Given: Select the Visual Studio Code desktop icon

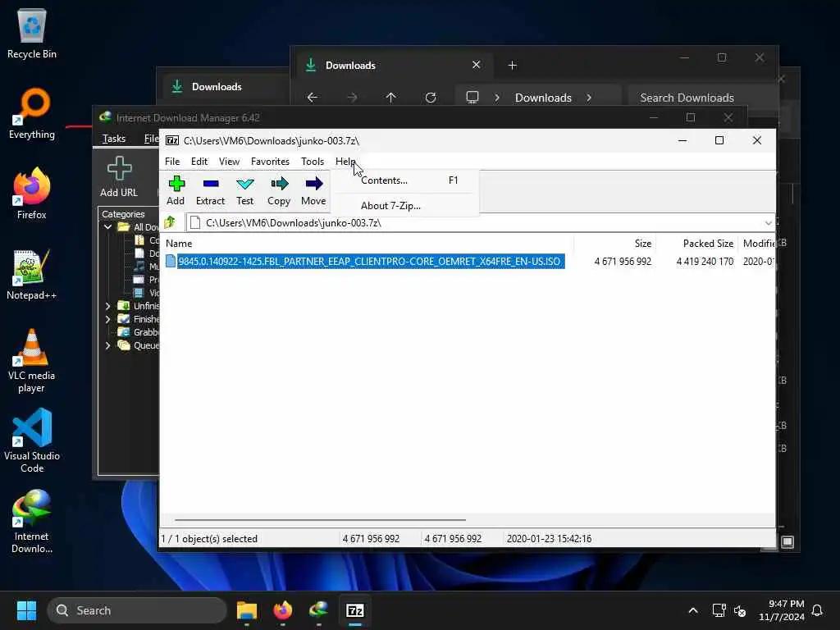Looking at the screenshot, I should [x=32, y=441].
